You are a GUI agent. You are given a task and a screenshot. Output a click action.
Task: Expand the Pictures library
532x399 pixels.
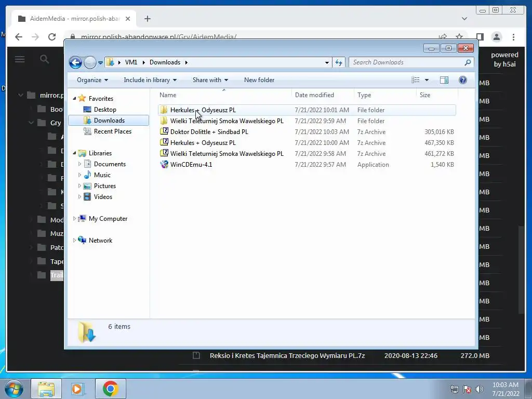(x=79, y=186)
